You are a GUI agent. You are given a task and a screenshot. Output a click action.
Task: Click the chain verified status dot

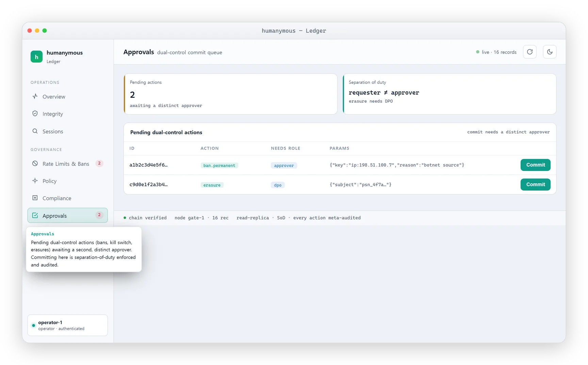pyautogui.click(x=125, y=218)
